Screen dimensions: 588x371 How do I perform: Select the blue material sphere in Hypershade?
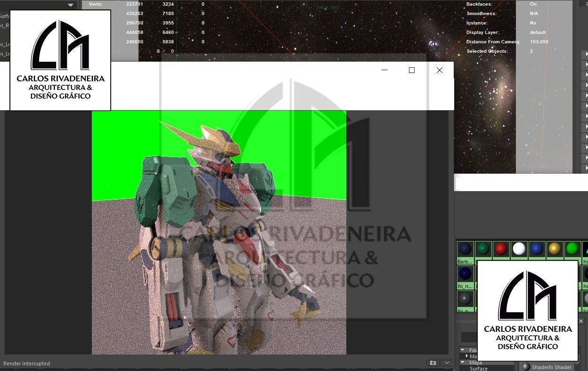click(x=537, y=249)
